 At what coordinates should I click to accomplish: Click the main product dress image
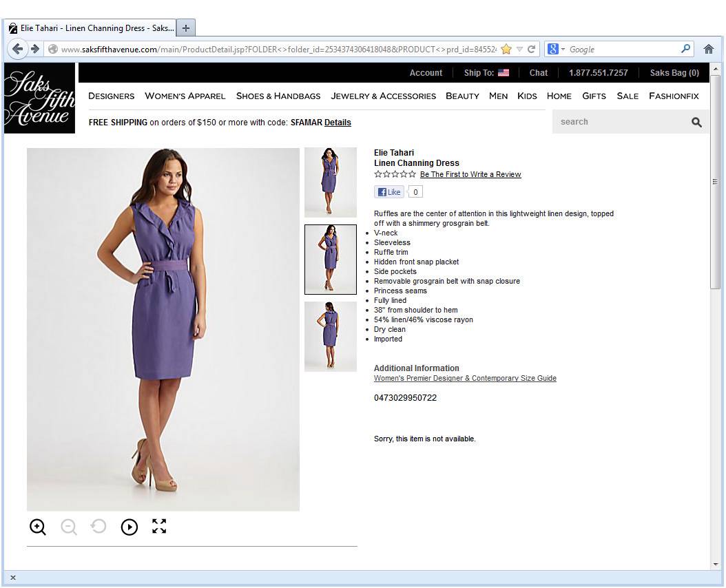[x=163, y=329]
